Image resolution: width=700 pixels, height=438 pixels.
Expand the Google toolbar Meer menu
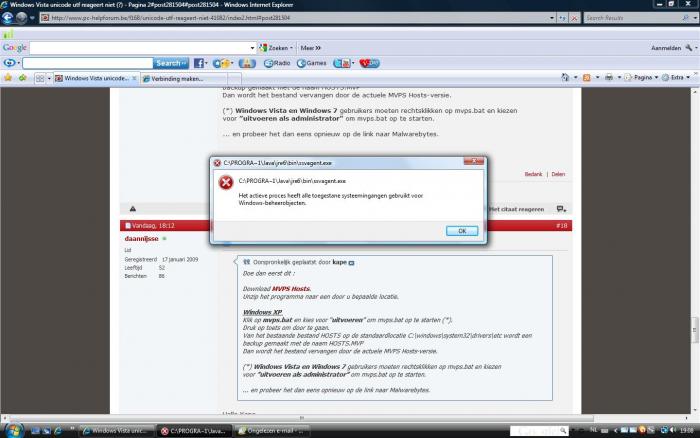(x=310, y=48)
